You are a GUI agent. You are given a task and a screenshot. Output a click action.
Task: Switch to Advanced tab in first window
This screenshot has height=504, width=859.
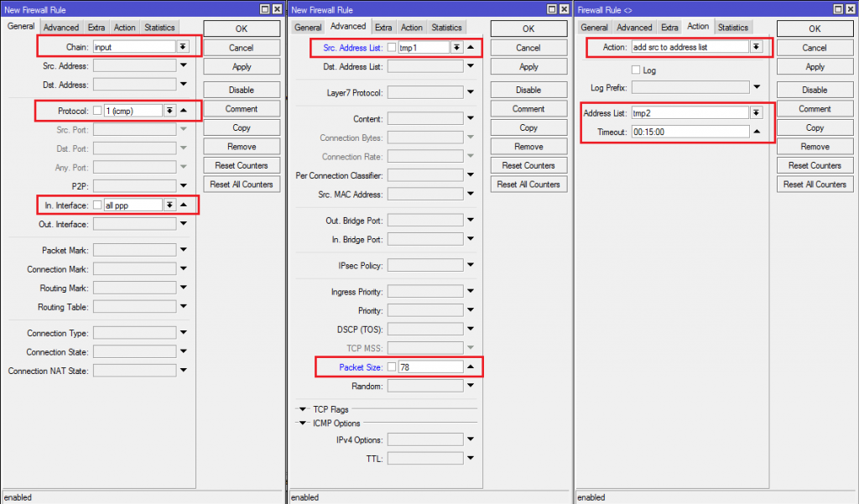click(x=60, y=28)
